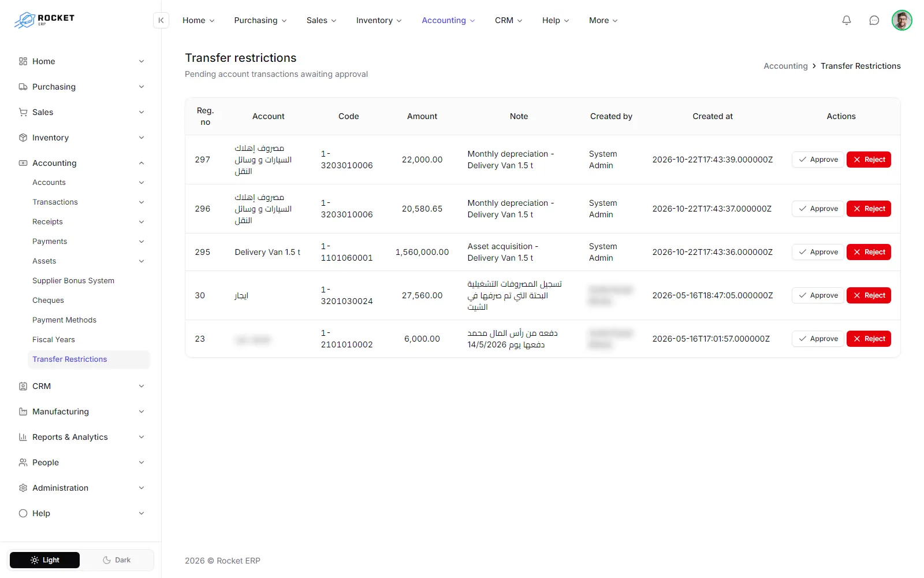Expand the Assets submenu chevron
Screen dimensions: 924x578
[x=141, y=261]
